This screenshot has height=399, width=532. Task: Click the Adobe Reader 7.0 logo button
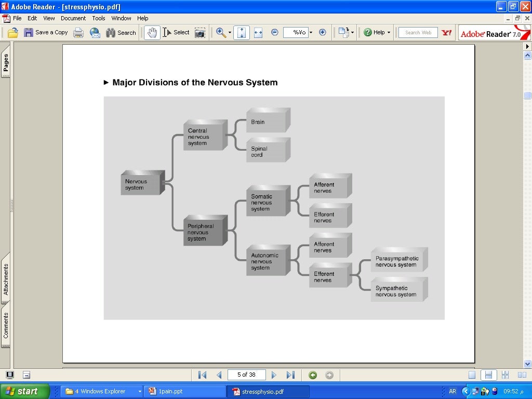(494, 33)
